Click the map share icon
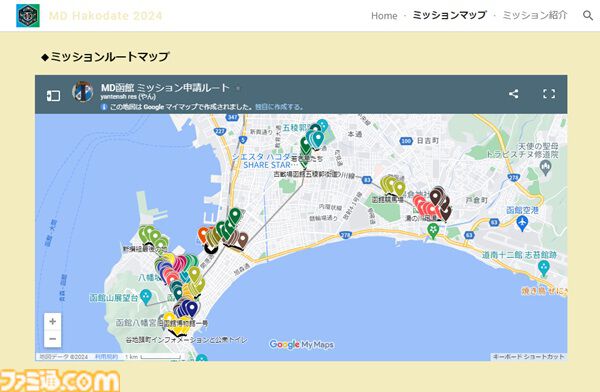The image size is (600, 392). coord(514,94)
